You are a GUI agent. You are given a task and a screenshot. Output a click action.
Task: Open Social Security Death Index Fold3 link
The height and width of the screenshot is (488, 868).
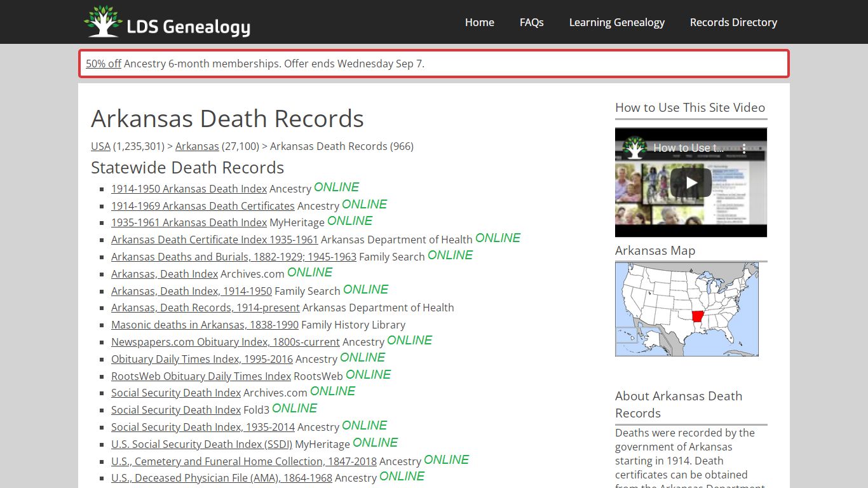pos(176,410)
